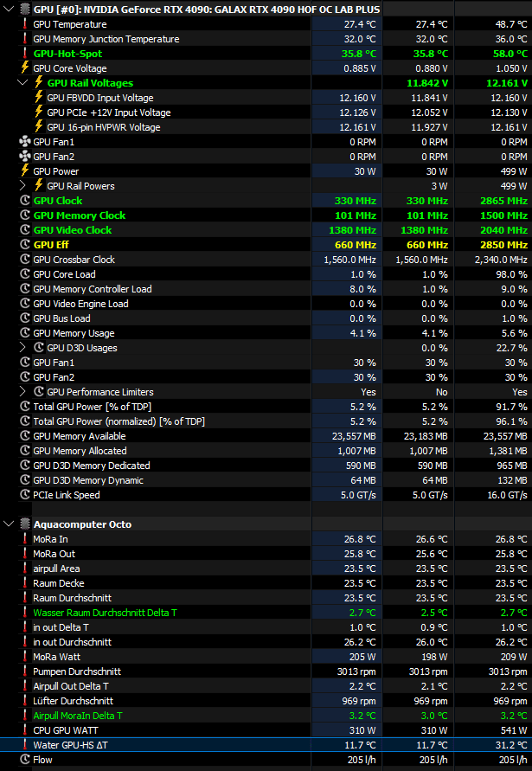Click the thermometer icon beside GPU Memory Junction Temperature
This screenshot has width=532, height=771.
tap(24, 39)
